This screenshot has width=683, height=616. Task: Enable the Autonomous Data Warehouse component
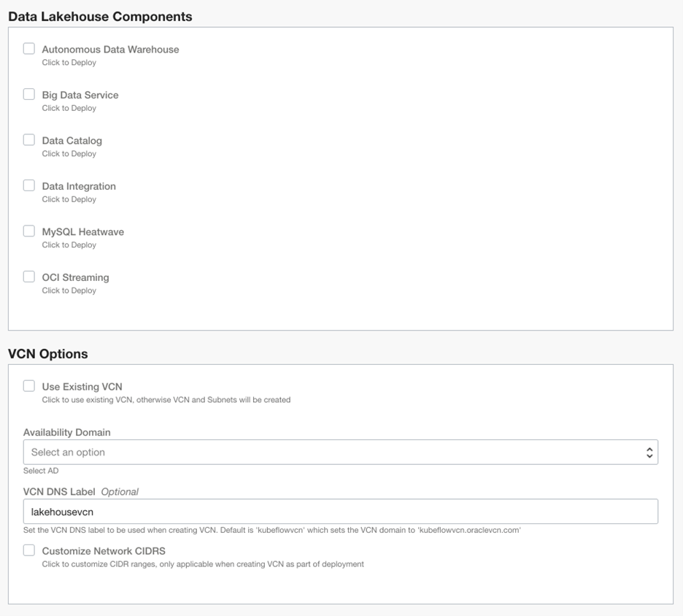28,47
